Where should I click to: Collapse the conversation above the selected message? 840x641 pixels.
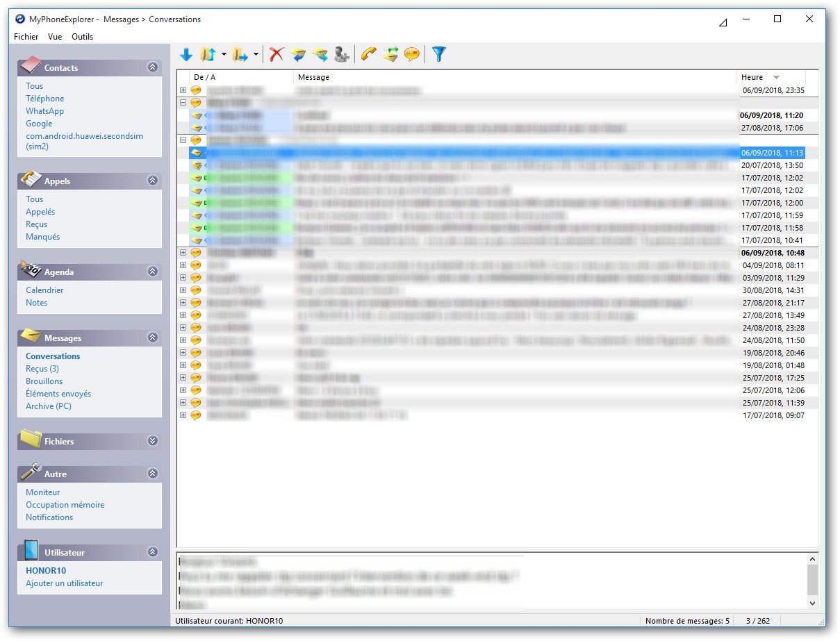click(x=183, y=140)
